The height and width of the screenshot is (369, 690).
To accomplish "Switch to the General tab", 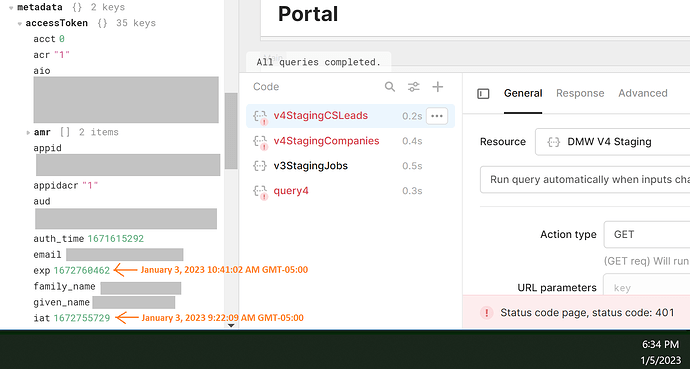I will click(523, 93).
